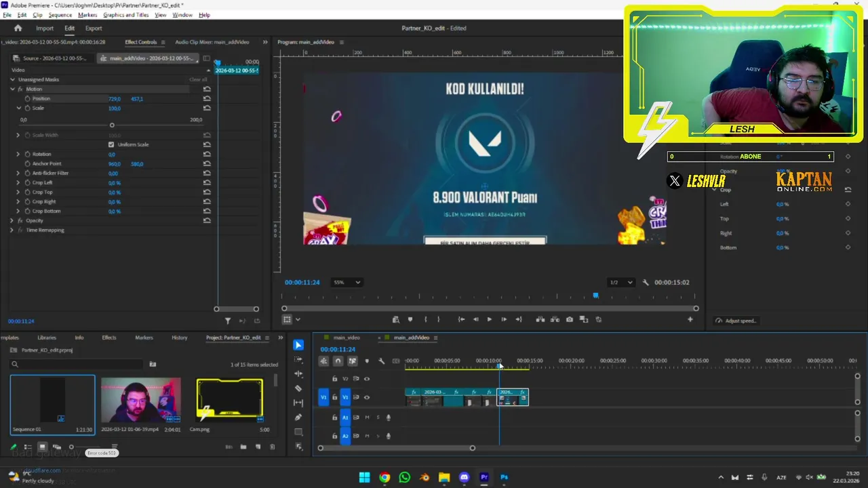Expand Anti-flicker Filter property
The image size is (868, 488).
point(18,174)
